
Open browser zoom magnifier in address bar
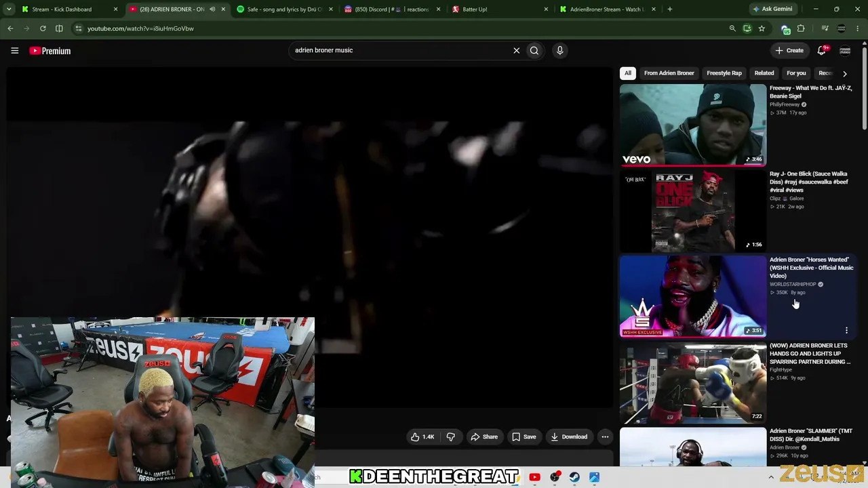(x=732, y=28)
